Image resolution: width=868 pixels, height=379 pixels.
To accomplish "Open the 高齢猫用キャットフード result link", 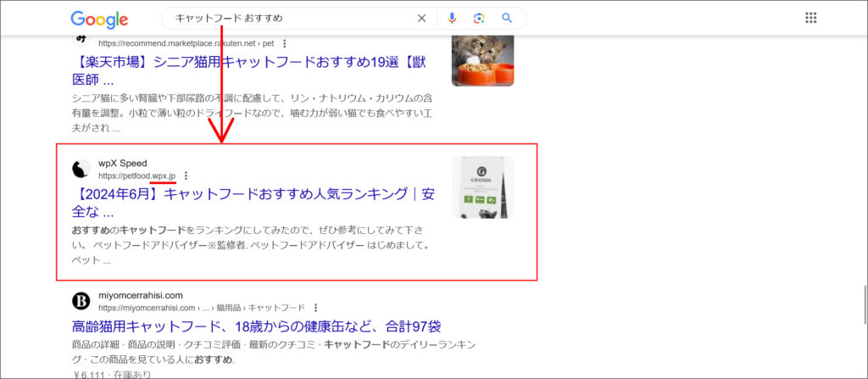I will [255, 327].
